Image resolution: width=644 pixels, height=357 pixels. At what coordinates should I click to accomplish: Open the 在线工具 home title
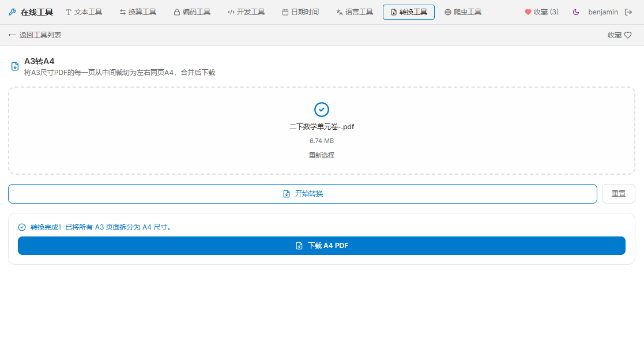[x=36, y=12]
